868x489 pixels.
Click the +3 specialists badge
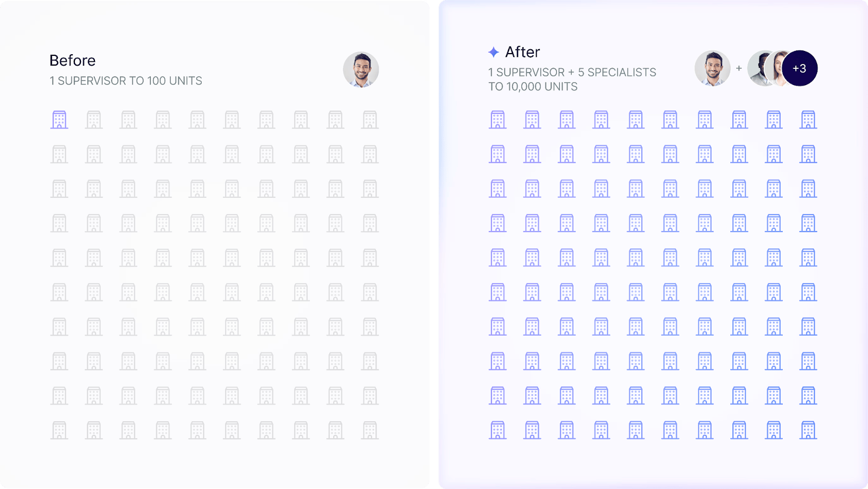(800, 68)
